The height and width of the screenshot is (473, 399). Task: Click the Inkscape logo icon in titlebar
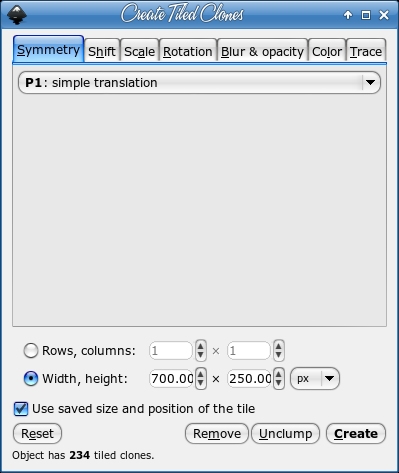pos(17,15)
